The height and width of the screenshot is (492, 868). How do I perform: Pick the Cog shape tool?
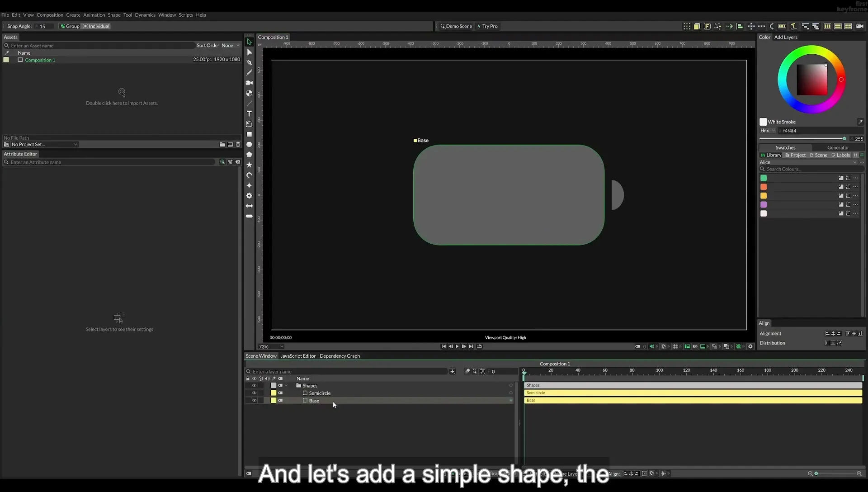pos(249,196)
